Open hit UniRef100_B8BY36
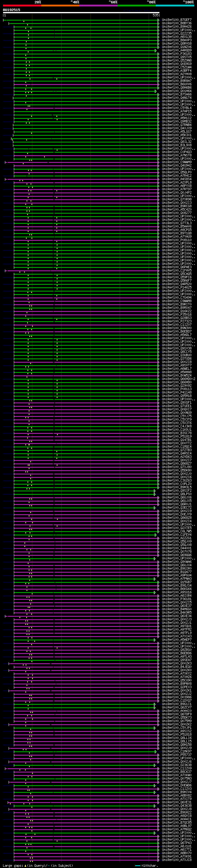This screenshot has height=868, width=197. point(176,23)
